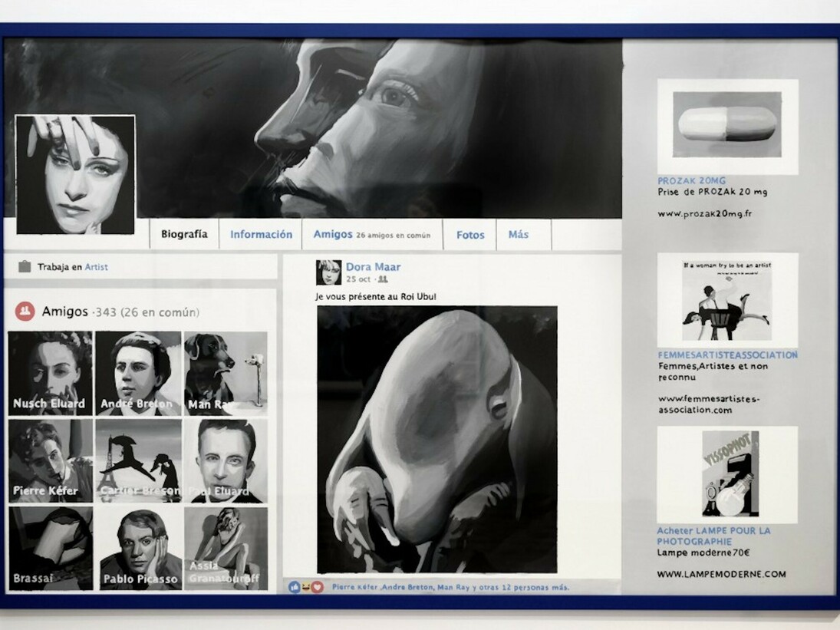Click the WWW.LAMPEMODERNE.COM address
Viewport: 840px width, 630px height.
tap(721, 574)
